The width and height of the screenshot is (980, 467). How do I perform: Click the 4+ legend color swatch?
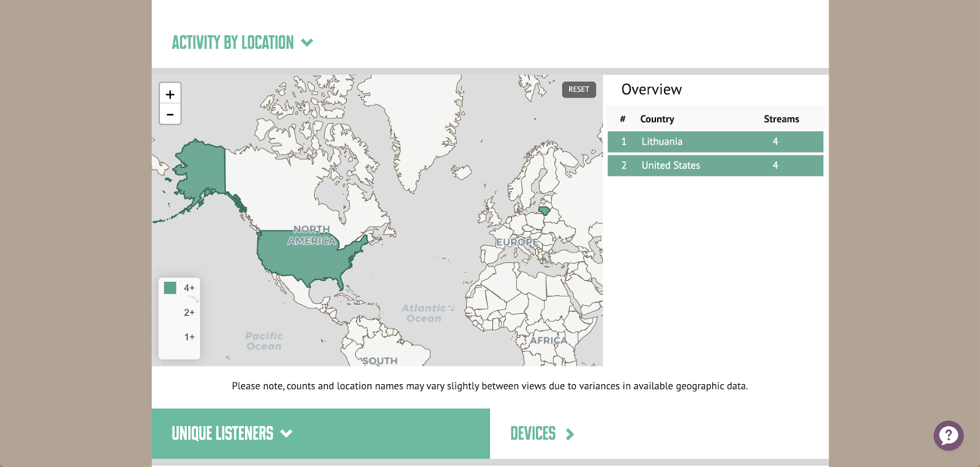coord(170,288)
